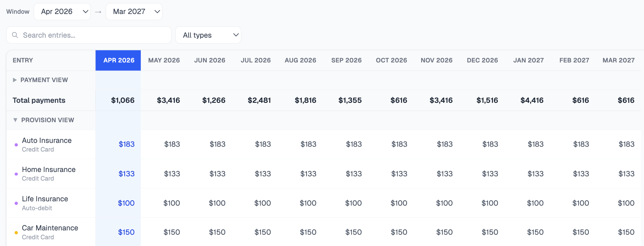Open the All types filter dropdown
Image resolution: width=644 pixels, height=246 pixels.
(208, 35)
